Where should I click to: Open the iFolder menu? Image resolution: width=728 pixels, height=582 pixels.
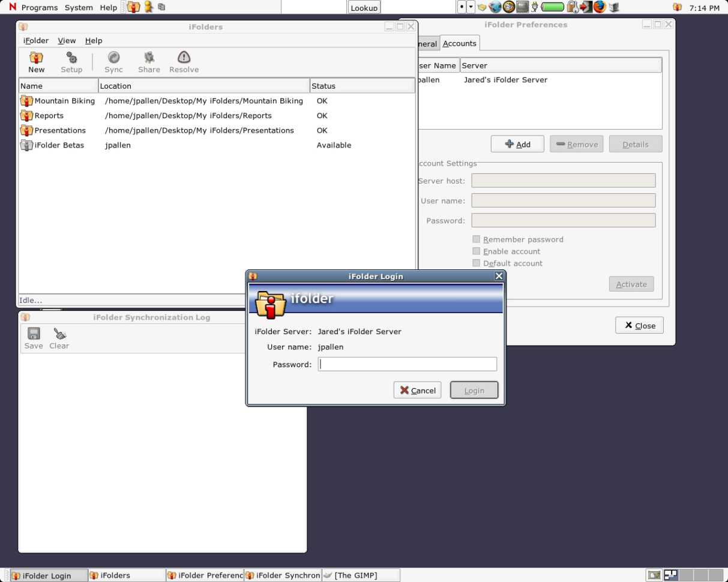click(35, 40)
